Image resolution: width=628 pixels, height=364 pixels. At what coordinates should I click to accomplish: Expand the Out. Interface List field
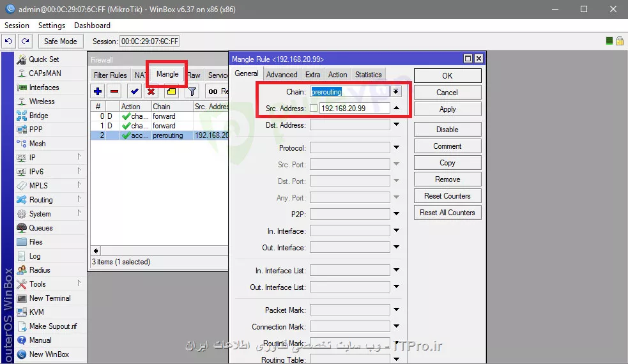(396, 287)
